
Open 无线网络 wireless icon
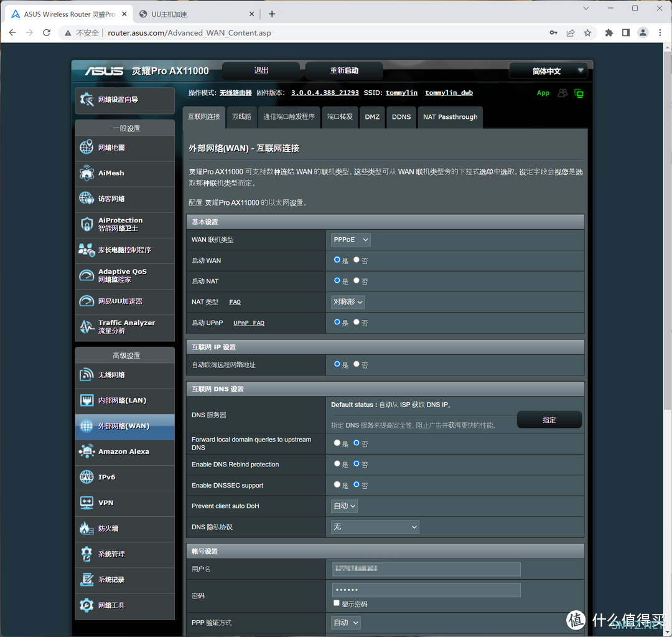coord(86,375)
